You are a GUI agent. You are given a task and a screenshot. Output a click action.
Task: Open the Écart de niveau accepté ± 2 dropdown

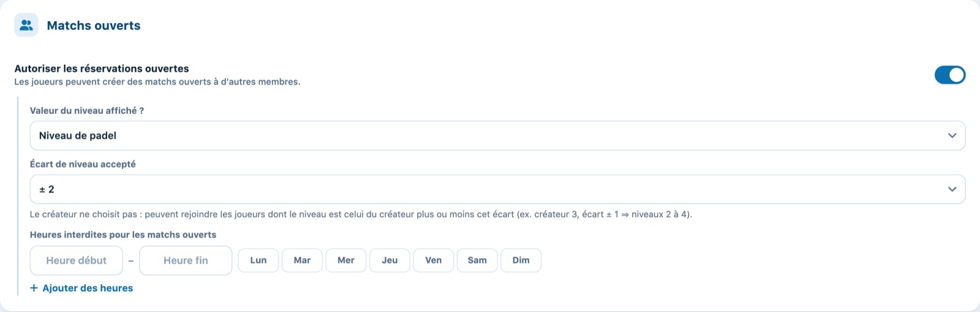pyautogui.click(x=497, y=189)
